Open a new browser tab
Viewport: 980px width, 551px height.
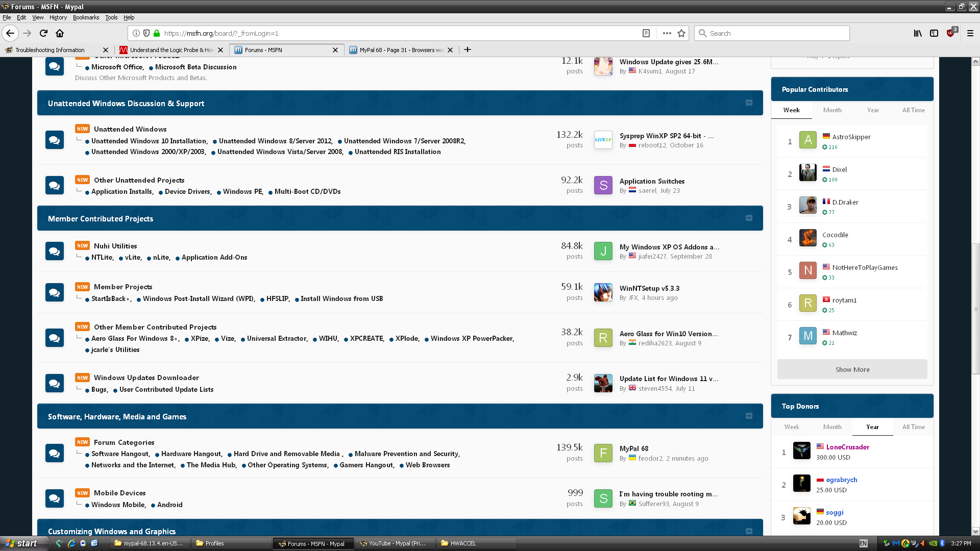point(468,49)
